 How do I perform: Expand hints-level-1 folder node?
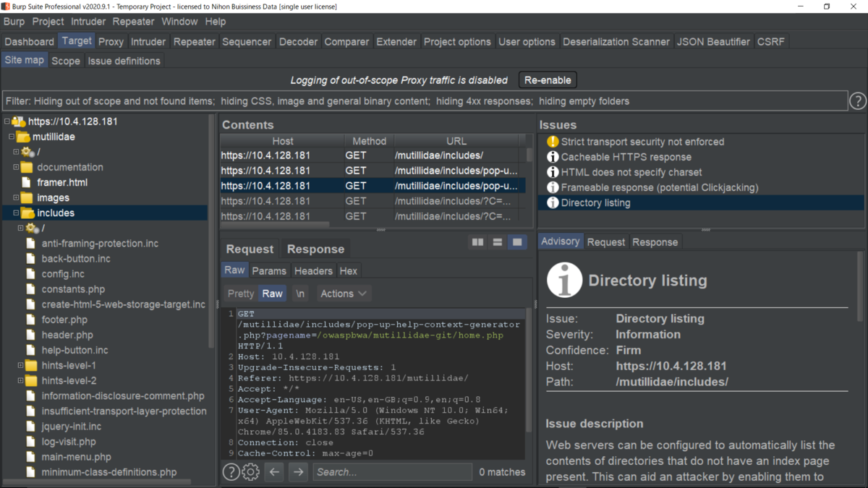(x=20, y=365)
